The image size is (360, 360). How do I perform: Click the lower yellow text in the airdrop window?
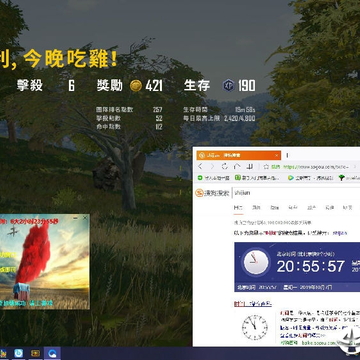[8, 269]
